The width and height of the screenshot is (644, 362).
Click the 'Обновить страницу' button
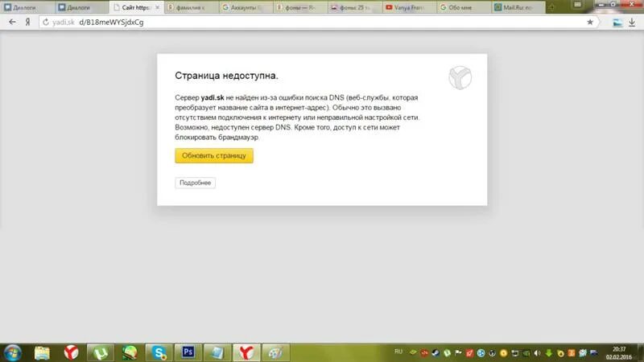[214, 155]
